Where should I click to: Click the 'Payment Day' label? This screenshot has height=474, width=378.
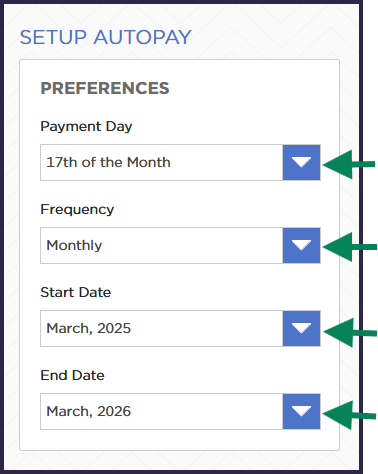tap(86, 127)
